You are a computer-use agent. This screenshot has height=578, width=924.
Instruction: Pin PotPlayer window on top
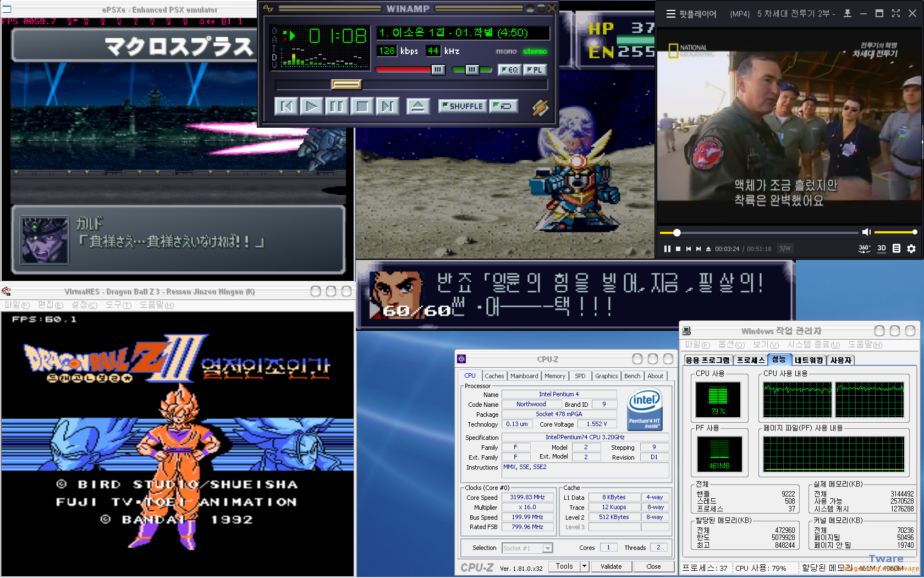point(848,13)
